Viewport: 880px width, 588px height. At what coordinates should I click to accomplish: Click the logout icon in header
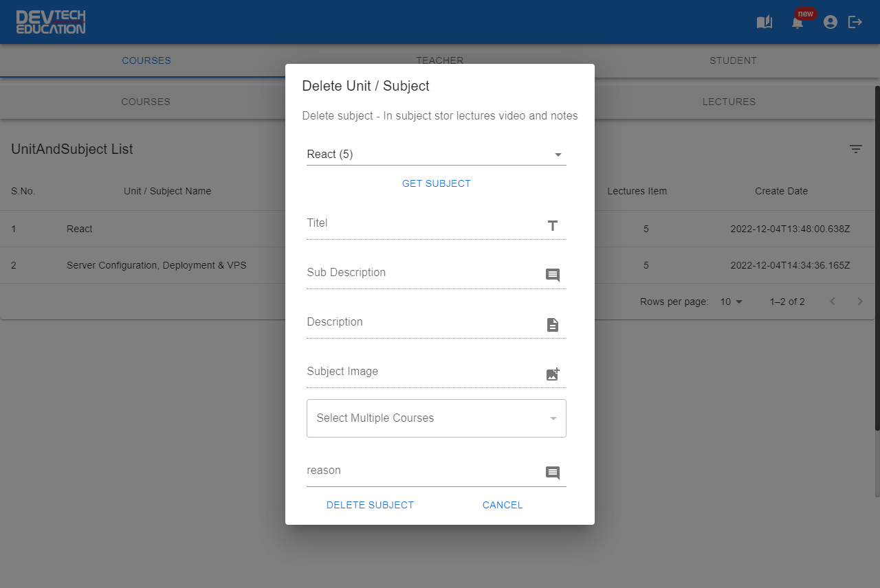pyautogui.click(x=855, y=22)
